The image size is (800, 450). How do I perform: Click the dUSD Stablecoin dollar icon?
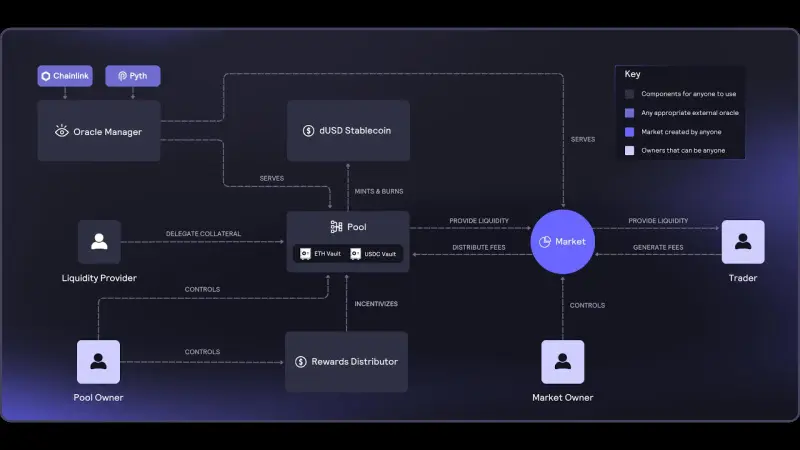[309, 131]
